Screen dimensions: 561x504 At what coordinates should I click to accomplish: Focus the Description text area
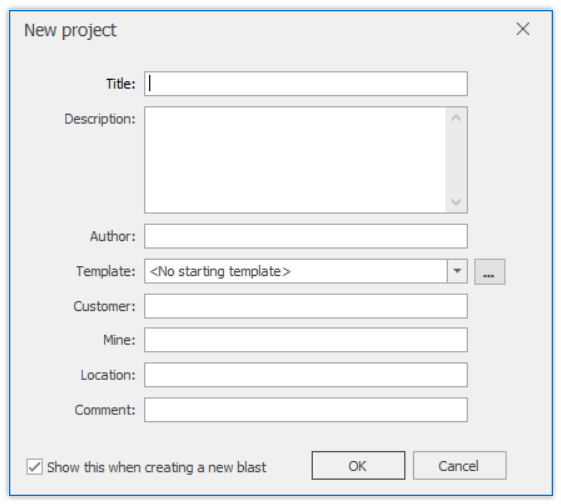click(296, 160)
